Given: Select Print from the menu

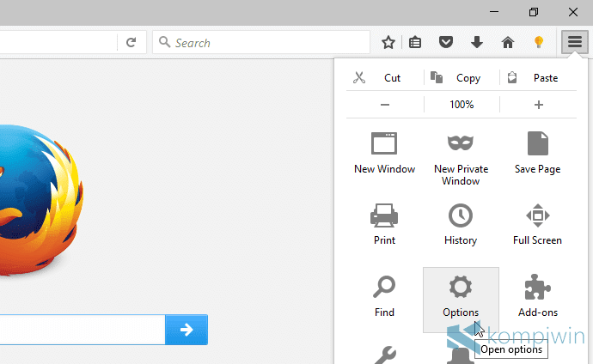Looking at the screenshot, I should 384,224.
